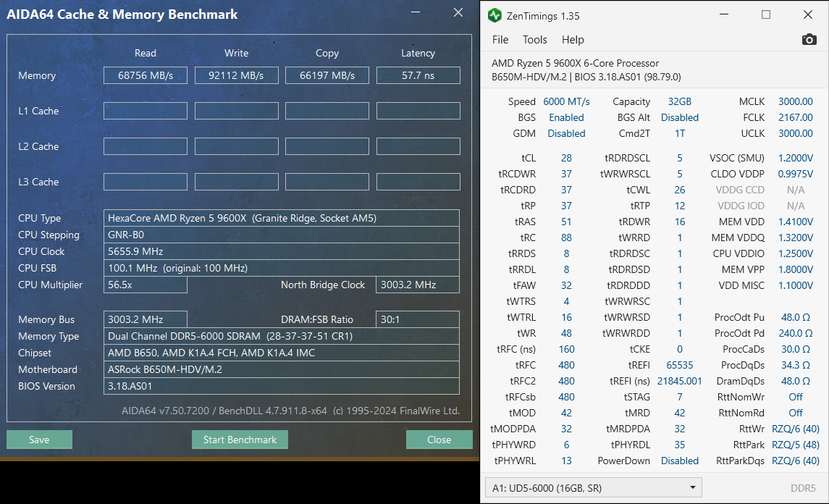829x504 pixels.
Task: Click the MEM VDD value 1.4100V
Action: point(795,222)
